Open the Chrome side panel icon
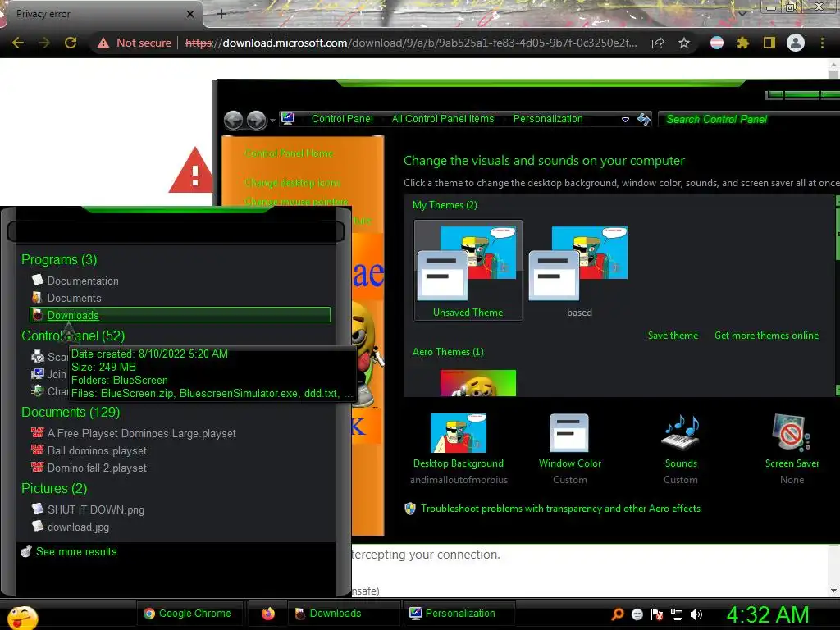Screen dimensions: 840x630 [x=769, y=43]
